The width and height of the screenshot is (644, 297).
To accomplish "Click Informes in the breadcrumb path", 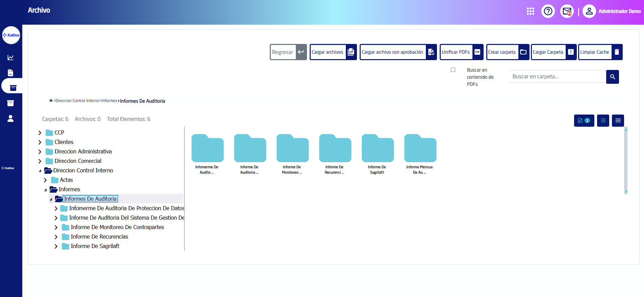I will (x=109, y=101).
